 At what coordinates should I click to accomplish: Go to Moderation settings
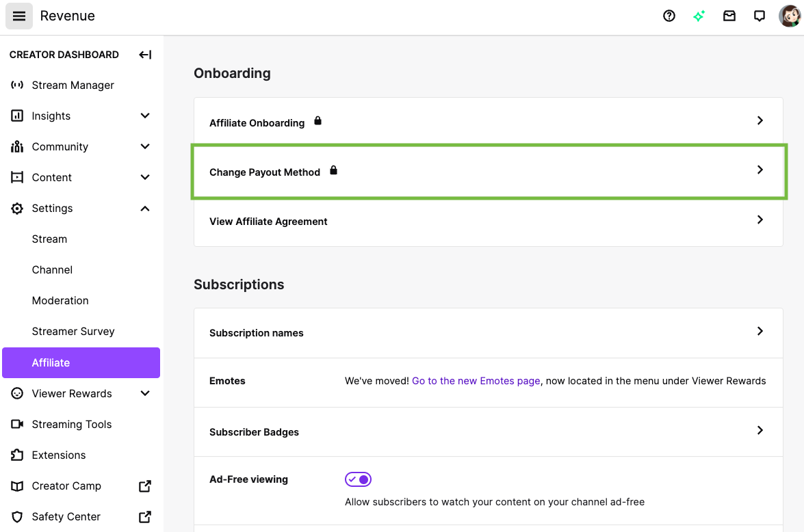click(60, 301)
